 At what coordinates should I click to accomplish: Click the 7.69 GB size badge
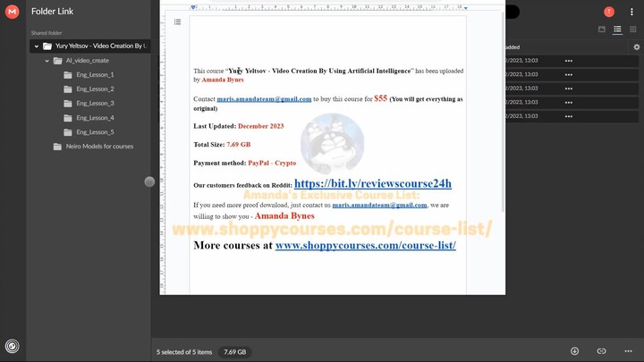(234, 352)
